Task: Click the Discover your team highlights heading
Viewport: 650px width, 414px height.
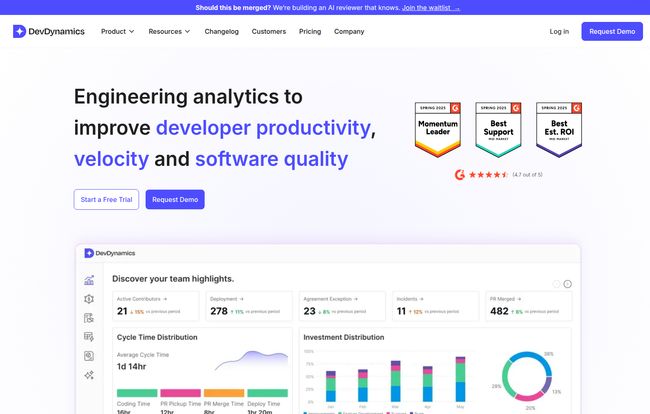Action: 173,279
